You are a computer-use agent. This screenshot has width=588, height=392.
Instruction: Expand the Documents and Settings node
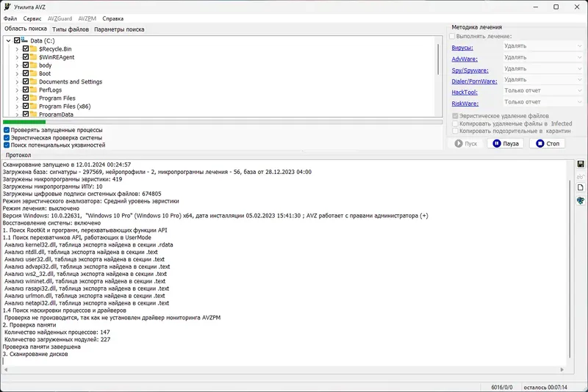pyautogui.click(x=17, y=82)
